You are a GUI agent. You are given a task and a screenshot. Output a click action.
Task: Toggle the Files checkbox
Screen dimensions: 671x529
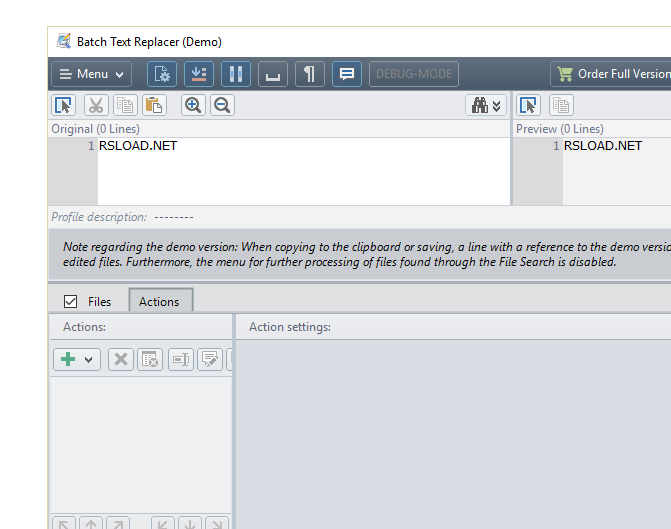(70, 301)
